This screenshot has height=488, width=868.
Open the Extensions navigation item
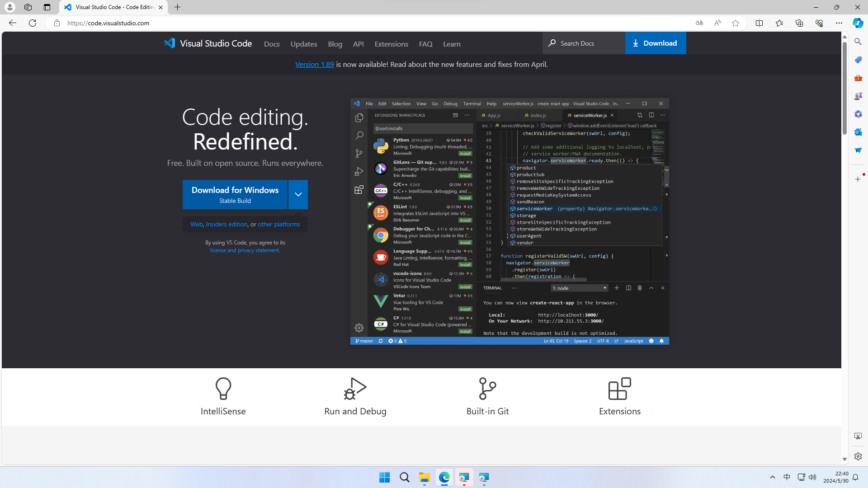point(391,44)
